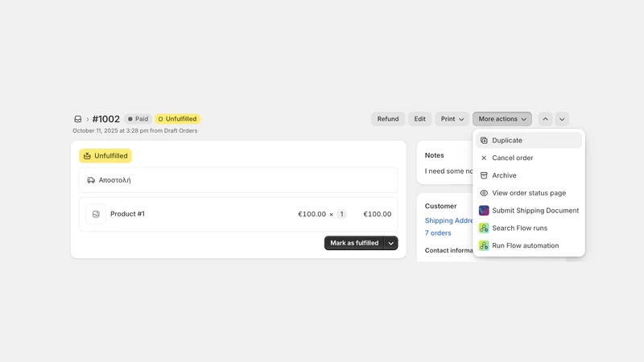Image resolution: width=644 pixels, height=362 pixels.
Task: Choose Cancel order from the menu
Action: (529, 158)
